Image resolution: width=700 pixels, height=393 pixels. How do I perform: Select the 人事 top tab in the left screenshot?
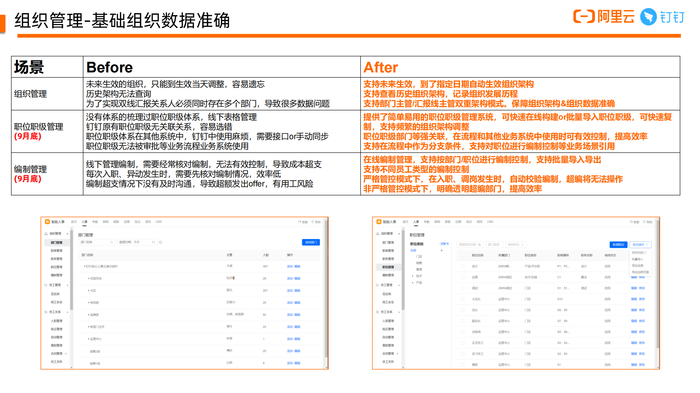84,222
